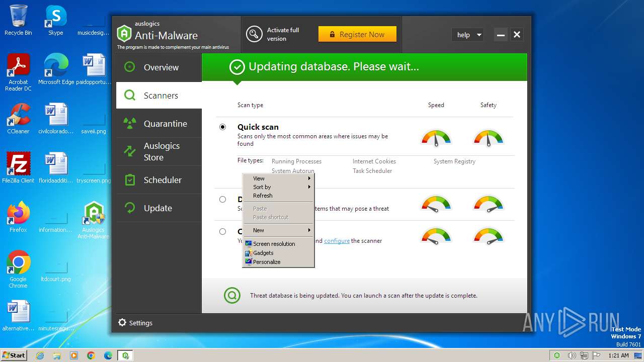Choose Screen resolution from context menu
This screenshot has height=362, width=644.
[278, 243]
